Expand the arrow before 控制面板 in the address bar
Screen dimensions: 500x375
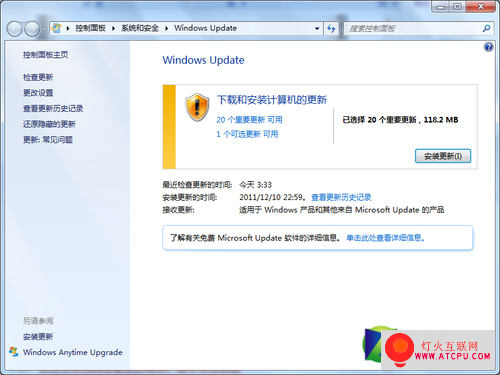tap(68, 28)
